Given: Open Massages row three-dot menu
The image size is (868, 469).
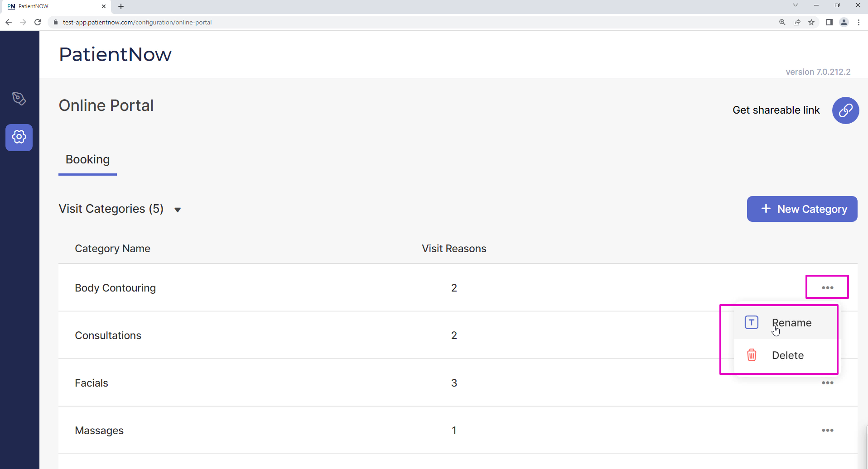Looking at the screenshot, I should [827, 430].
